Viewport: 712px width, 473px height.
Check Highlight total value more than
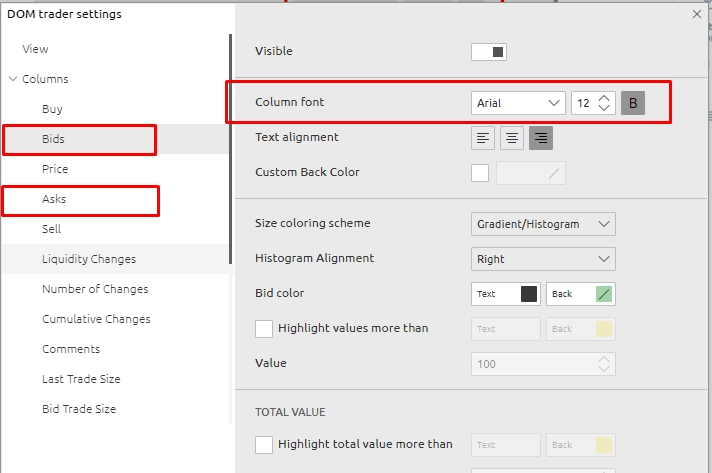pos(264,445)
